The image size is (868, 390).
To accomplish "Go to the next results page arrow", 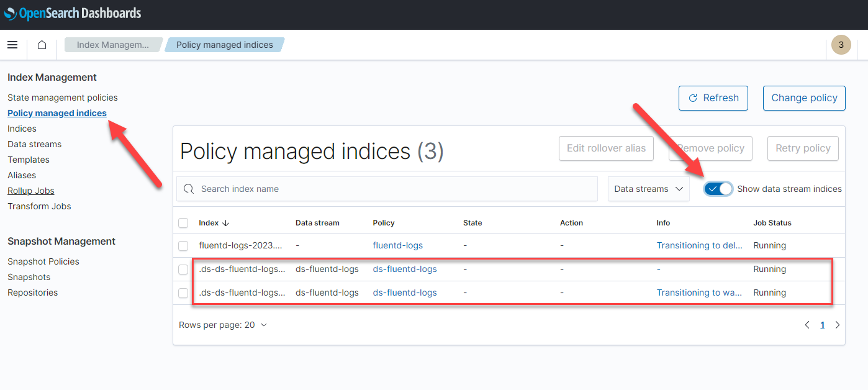I will pos(837,325).
